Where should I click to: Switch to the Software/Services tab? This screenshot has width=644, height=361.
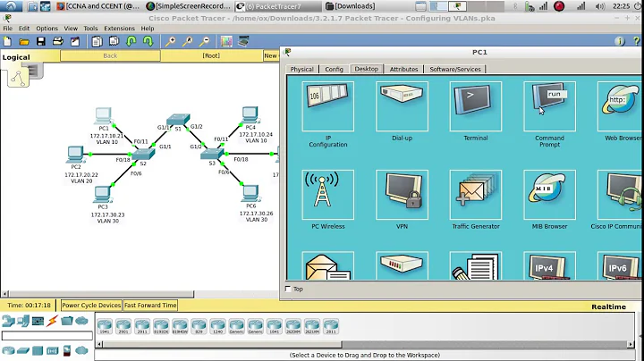[x=455, y=69]
